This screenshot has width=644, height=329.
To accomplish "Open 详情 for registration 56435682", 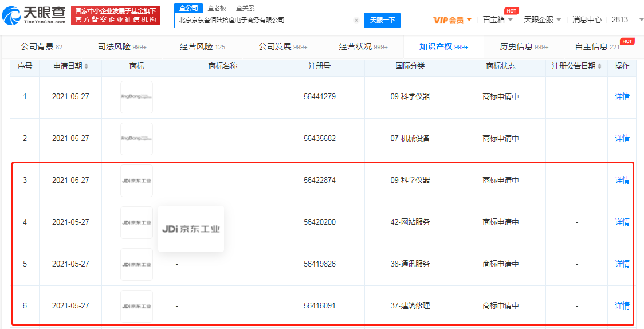I will coord(622,139).
